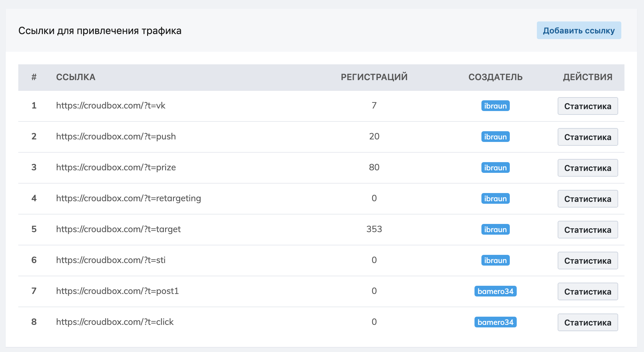Open Статистика for the click link
The image size is (644, 352).
588,322
